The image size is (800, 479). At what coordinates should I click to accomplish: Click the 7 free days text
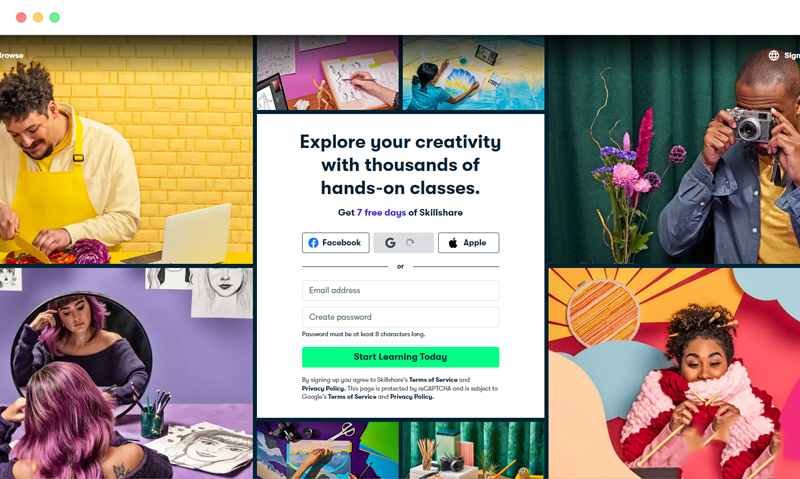coord(381,213)
